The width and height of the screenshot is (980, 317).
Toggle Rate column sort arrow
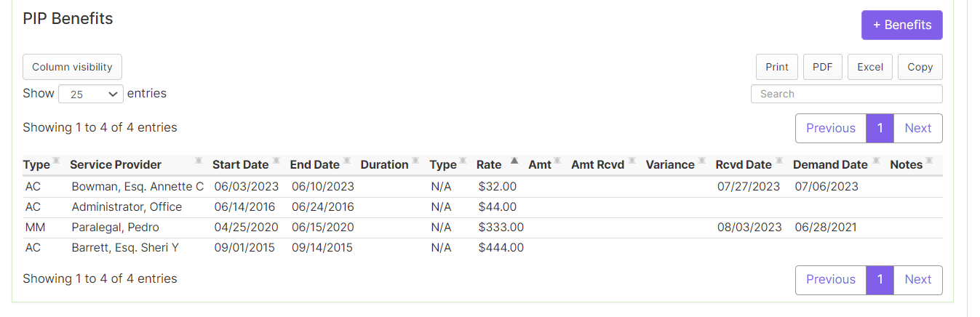coord(514,161)
